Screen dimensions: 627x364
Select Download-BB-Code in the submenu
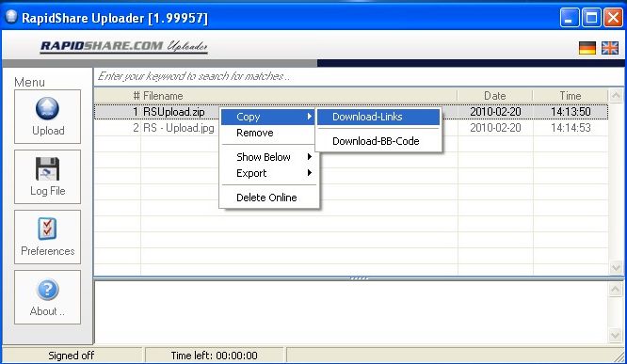(x=378, y=141)
